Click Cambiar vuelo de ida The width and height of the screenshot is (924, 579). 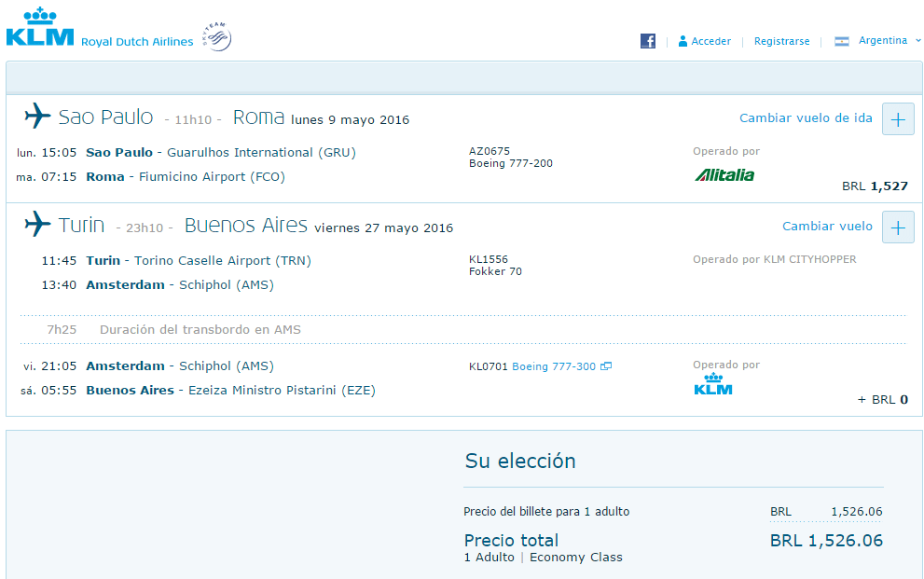(806, 117)
